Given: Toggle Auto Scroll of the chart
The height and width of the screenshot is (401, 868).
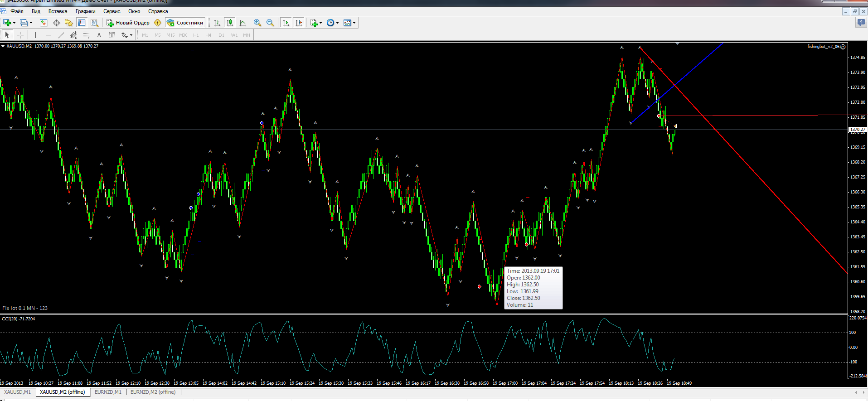Looking at the screenshot, I should pos(286,23).
